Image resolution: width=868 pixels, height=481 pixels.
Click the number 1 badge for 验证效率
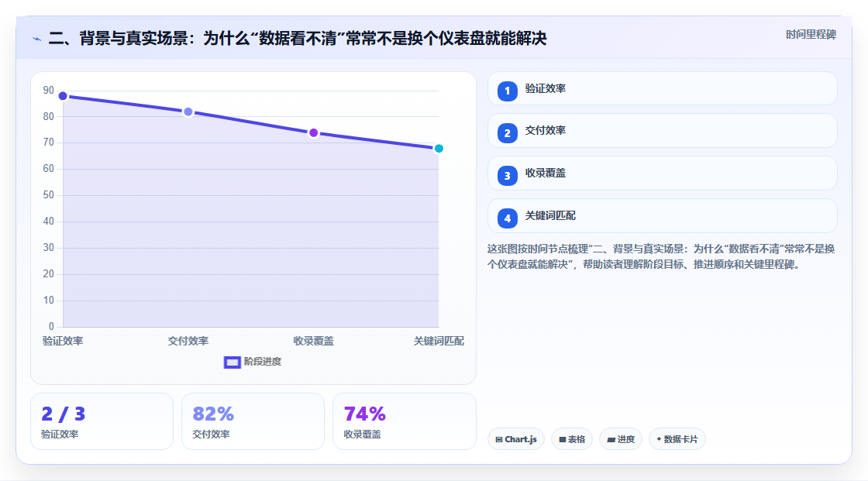(507, 91)
